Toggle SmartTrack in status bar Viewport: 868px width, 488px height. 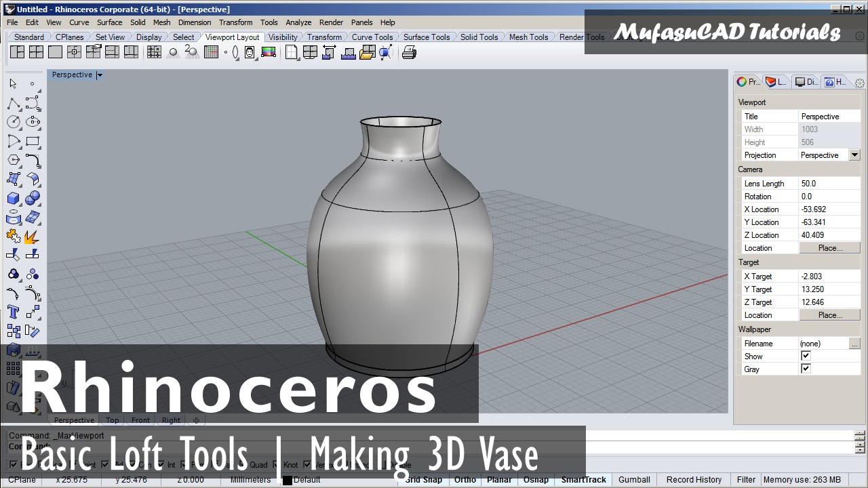[x=583, y=479]
